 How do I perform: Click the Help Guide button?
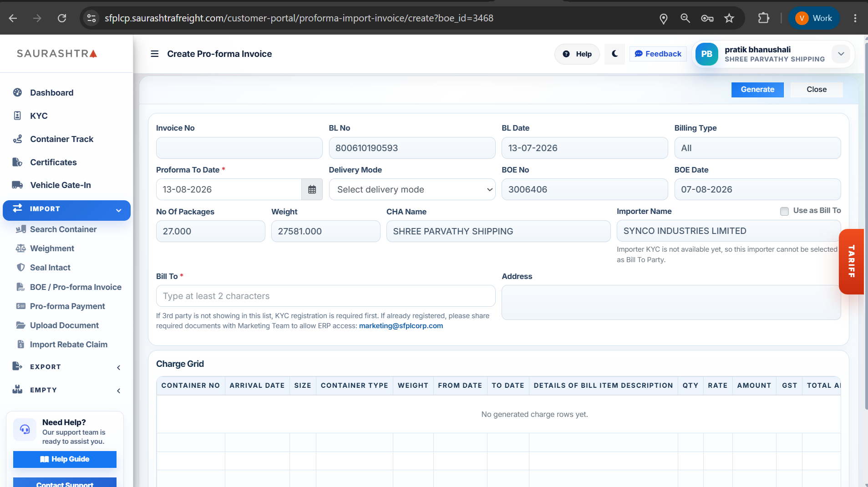coord(65,459)
